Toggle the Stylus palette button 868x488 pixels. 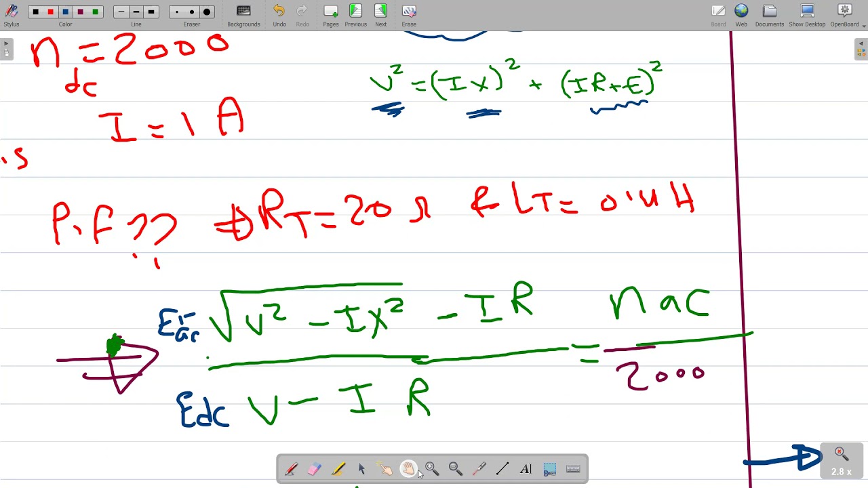click(12, 15)
